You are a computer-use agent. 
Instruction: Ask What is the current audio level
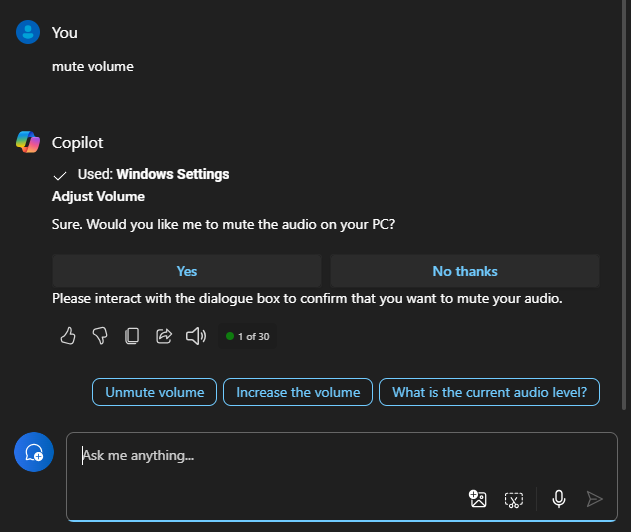point(489,392)
